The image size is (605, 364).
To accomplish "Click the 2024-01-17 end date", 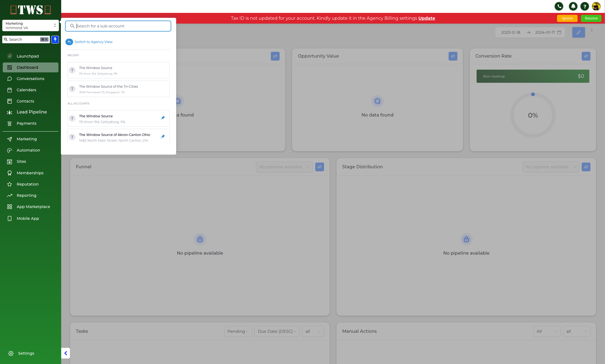I will coord(545,32).
